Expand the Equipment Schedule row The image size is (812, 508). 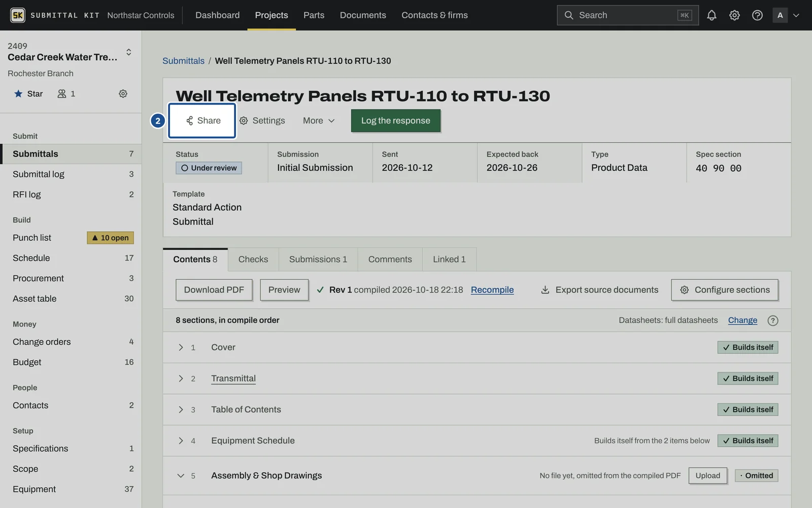181,441
